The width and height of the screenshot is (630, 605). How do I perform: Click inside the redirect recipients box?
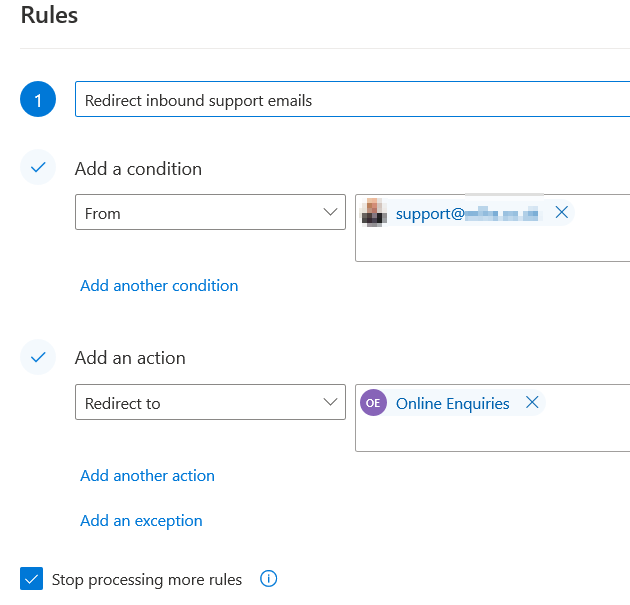(490, 435)
